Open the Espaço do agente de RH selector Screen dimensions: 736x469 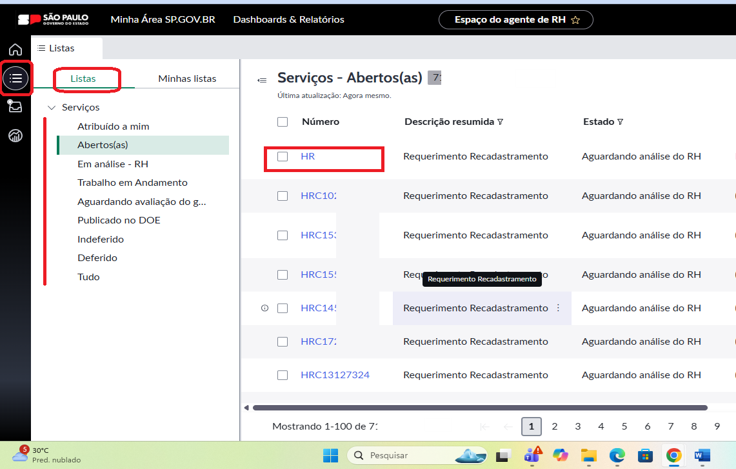tap(515, 19)
